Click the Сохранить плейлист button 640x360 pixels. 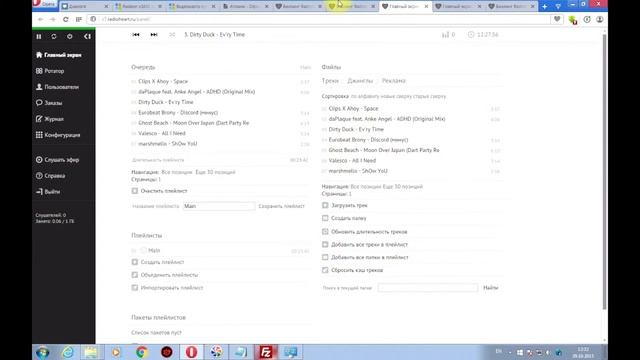[x=281, y=206]
